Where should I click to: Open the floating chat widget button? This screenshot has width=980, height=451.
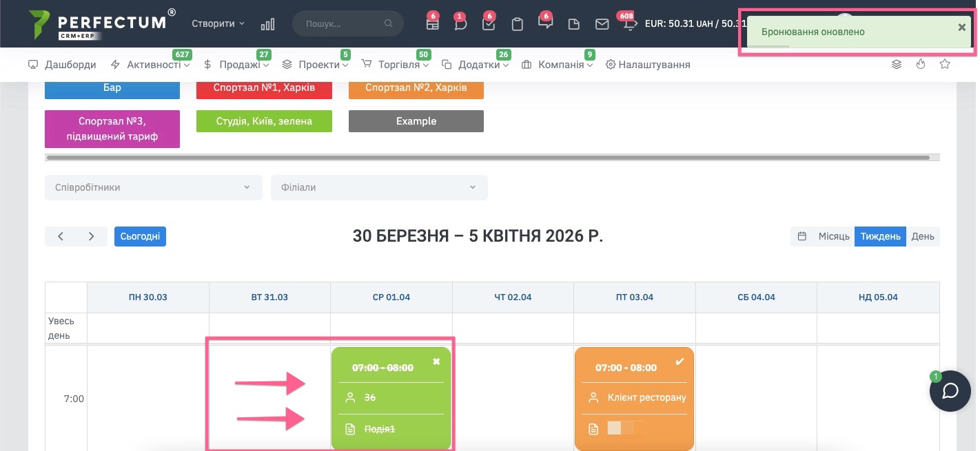pyautogui.click(x=950, y=391)
